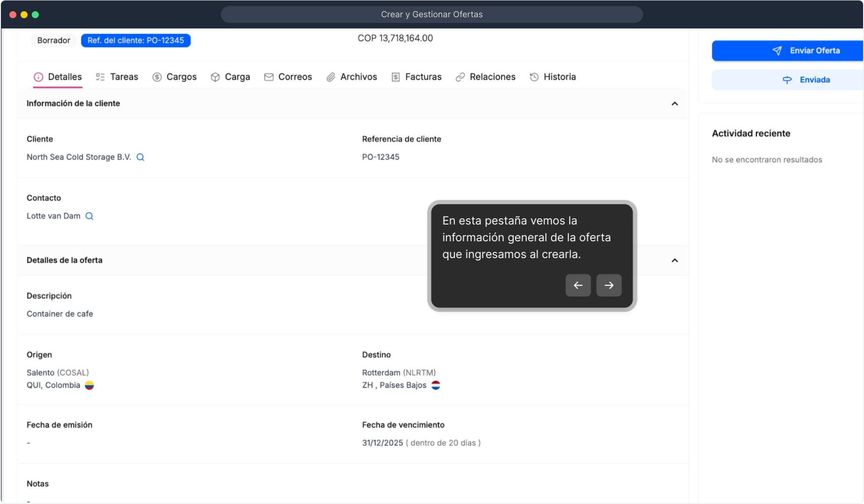
Task: Collapse the Detalles de la oferta section
Action: (x=674, y=260)
